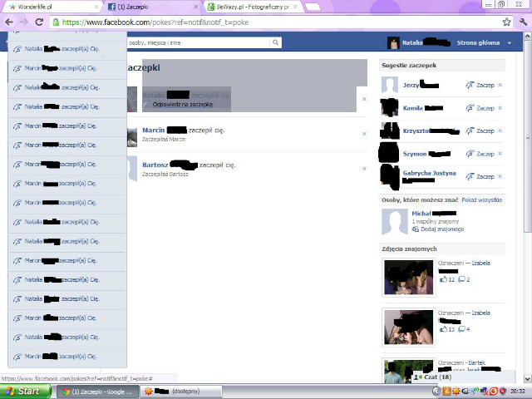
Task: Click Zaczep button for Szymon
Action: 485,154
